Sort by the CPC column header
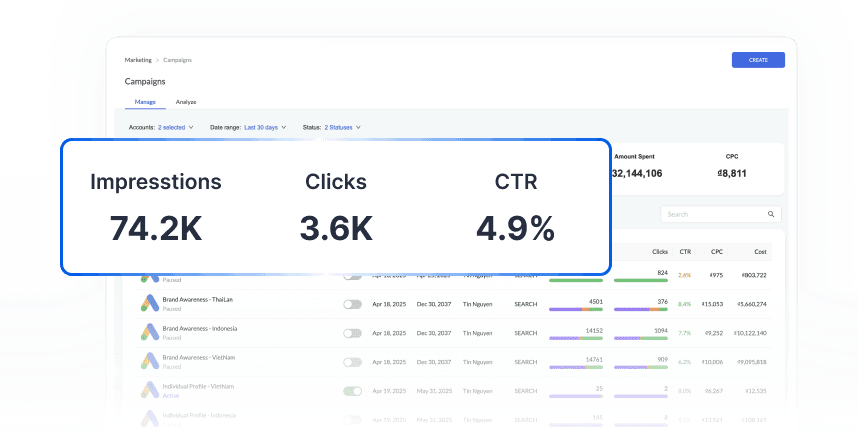This screenshot has width=858, height=432. 717,252
